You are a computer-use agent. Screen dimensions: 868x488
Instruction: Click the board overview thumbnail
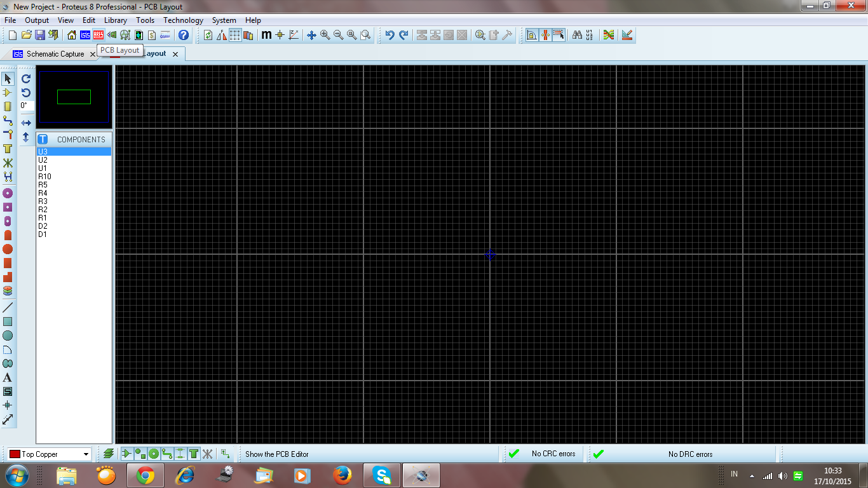click(74, 97)
